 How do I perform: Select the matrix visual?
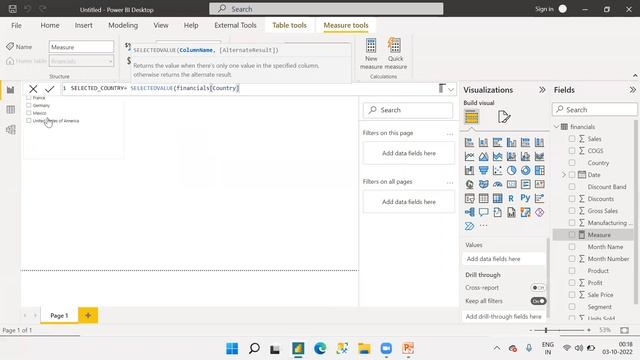point(498,198)
